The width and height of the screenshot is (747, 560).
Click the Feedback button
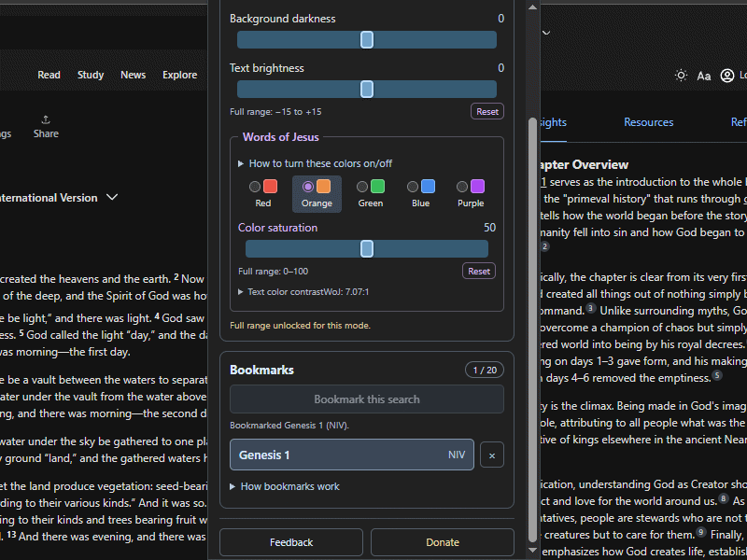(291, 543)
